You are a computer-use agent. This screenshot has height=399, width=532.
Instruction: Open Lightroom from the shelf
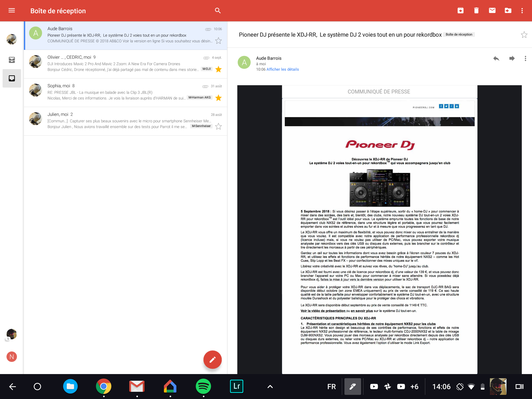click(237, 386)
